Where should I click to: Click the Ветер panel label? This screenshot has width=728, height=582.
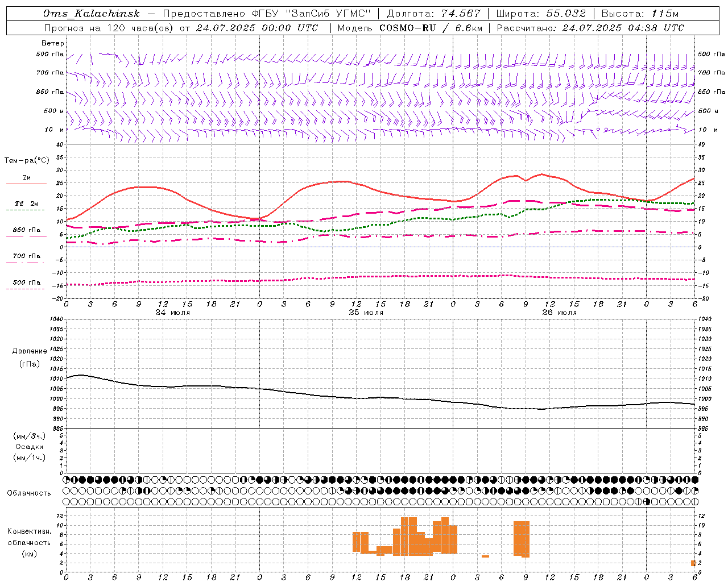[53, 43]
